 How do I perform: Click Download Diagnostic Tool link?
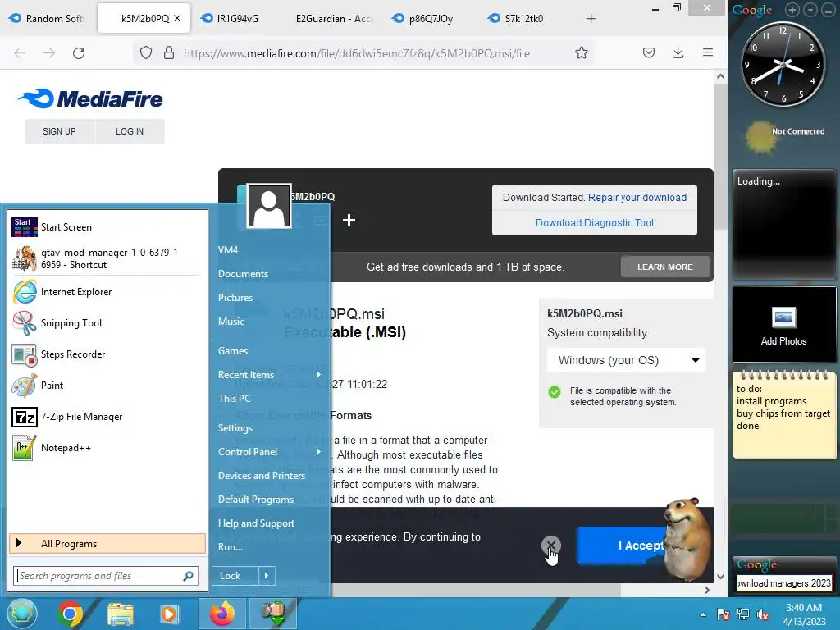click(594, 223)
